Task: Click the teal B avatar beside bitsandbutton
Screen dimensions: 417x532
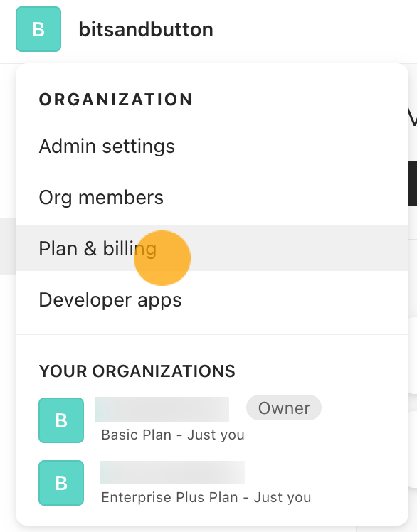Action: coord(38,29)
